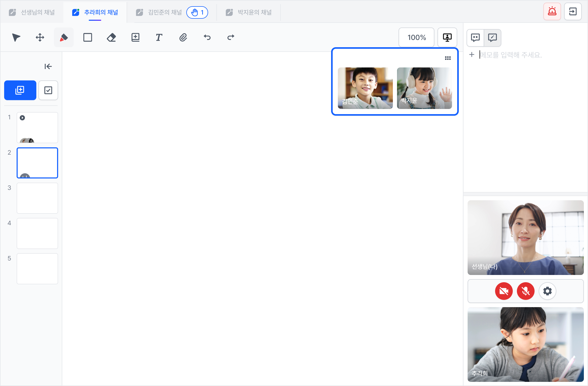Click the red siren alert button
Image resolution: width=588 pixels, height=386 pixels.
(552, 11)
